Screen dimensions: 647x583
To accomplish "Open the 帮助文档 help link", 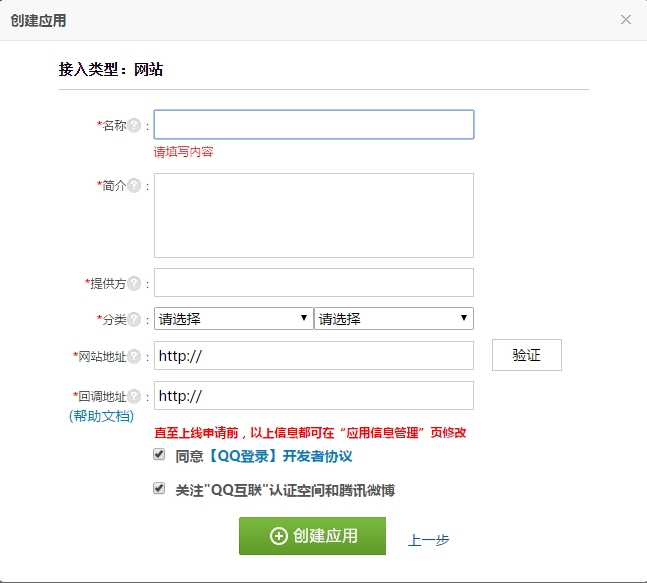I will click(101, 415).
